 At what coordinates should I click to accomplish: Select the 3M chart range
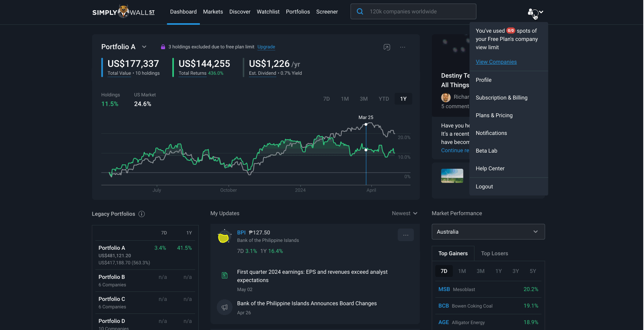pos(364,99)
